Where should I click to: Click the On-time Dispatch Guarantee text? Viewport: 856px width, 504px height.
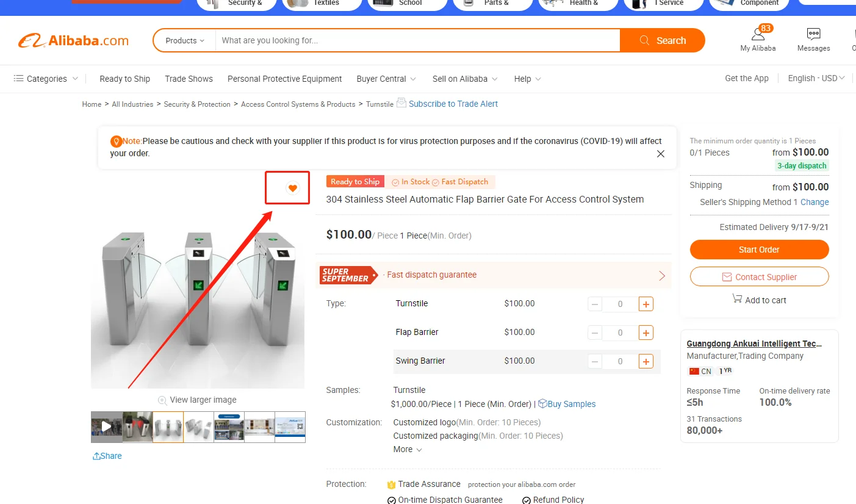pyautogui.click(x=450, y=500)
